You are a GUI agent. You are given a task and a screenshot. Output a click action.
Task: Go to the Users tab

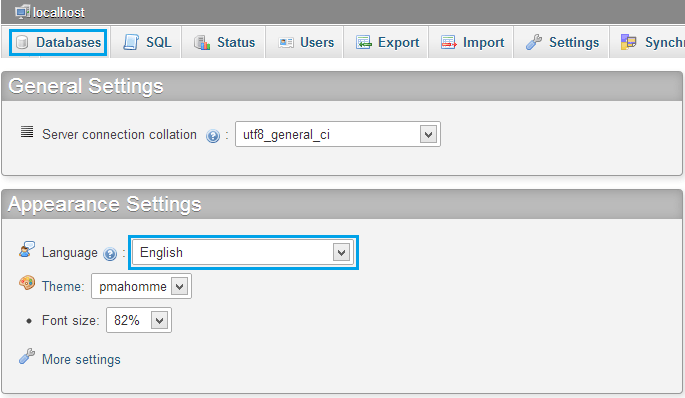click(x=305, y=42)
